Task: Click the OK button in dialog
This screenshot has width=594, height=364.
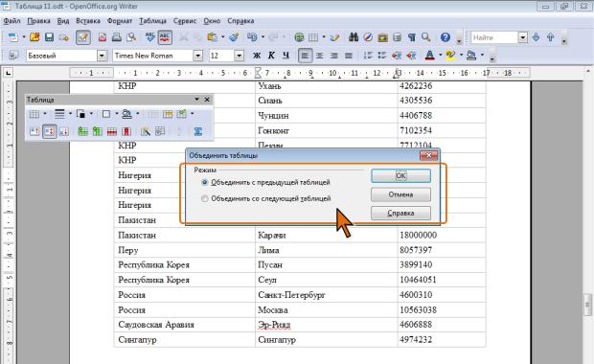Action: pyautogui.click(x=400, y=175)
